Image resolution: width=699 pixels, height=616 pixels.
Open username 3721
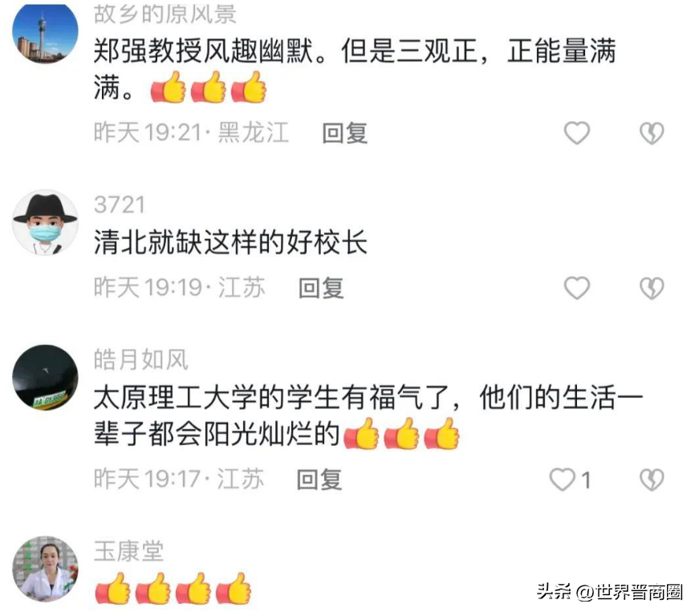pyautogui.click(x=120, y=205)
